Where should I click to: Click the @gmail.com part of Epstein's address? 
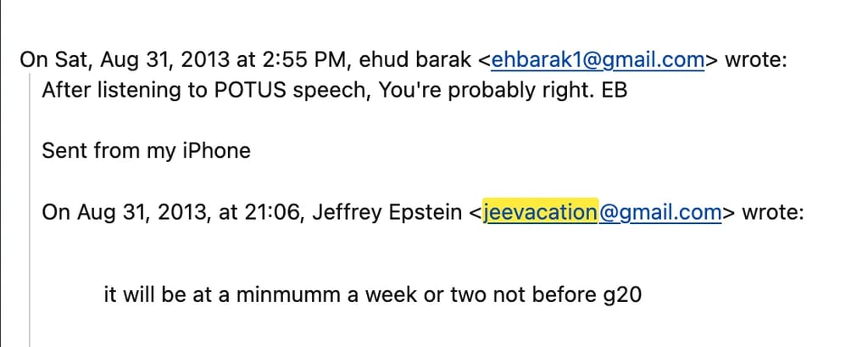[660, 211]
